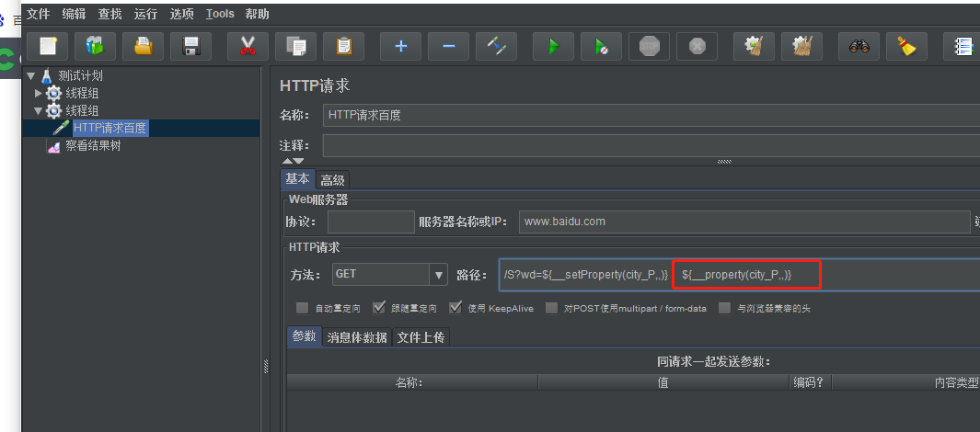This screenshot has width=980, height=432.
Task: Click the 名称 input field
Action: pyautogui.click(x=651, y=115)
